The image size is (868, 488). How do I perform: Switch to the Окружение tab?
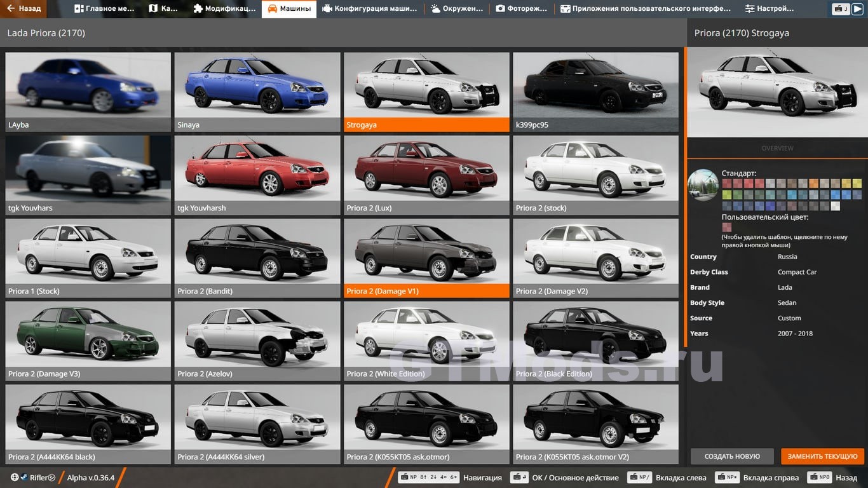click(458, 9)
